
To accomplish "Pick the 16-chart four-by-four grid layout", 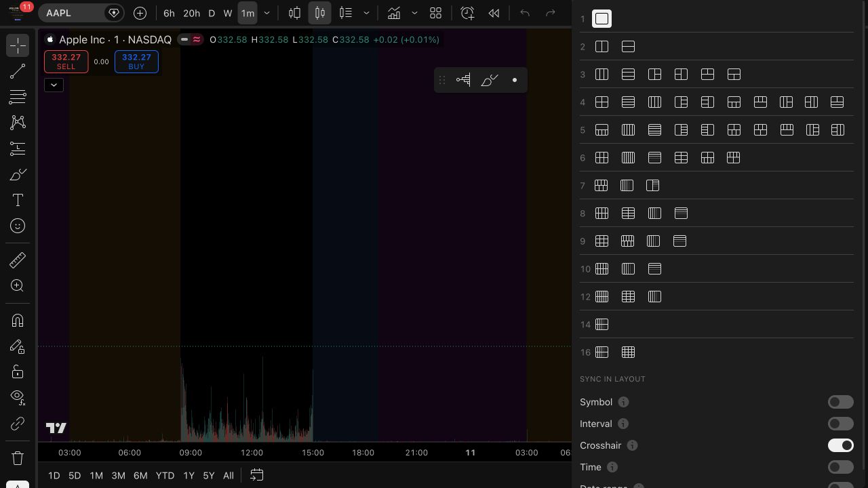I will coord(628,352).
